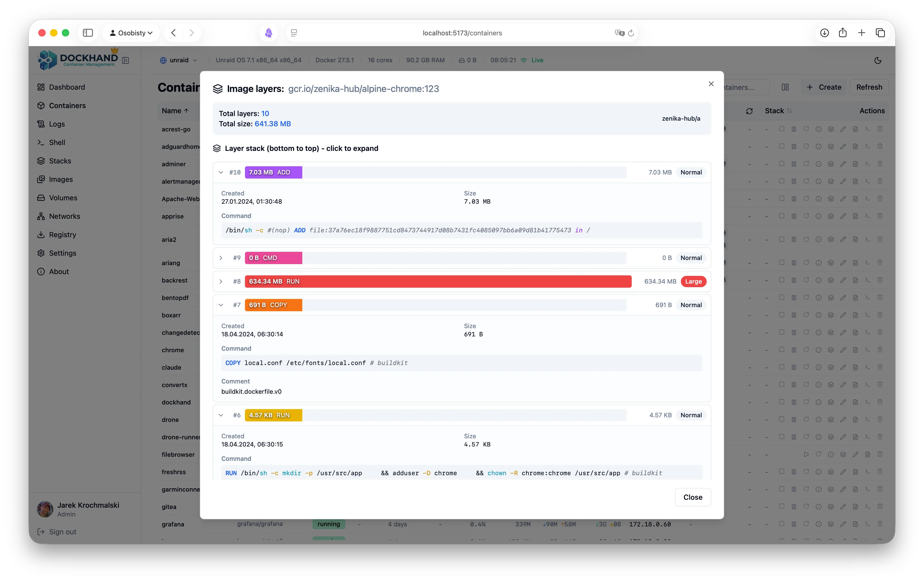The image size is (924, 582).
Task: Share the page using Safari's share icon
Action: (843, 33)
